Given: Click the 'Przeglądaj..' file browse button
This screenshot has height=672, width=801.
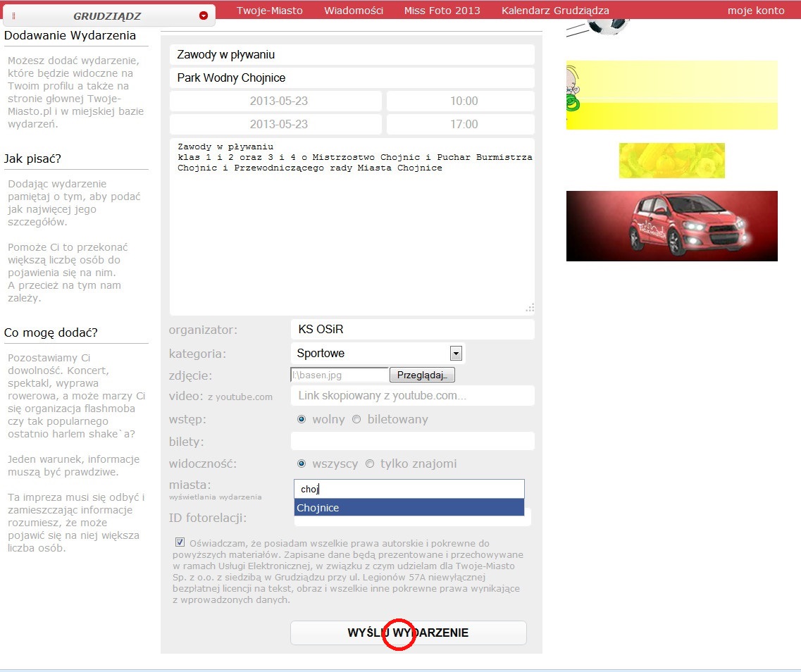Looking at the screenshot, I should (422, 375).
